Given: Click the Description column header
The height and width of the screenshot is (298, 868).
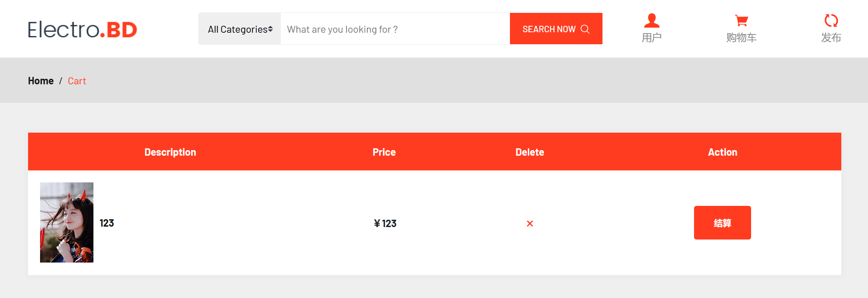Looking at the screenshot, I should 170,152.
